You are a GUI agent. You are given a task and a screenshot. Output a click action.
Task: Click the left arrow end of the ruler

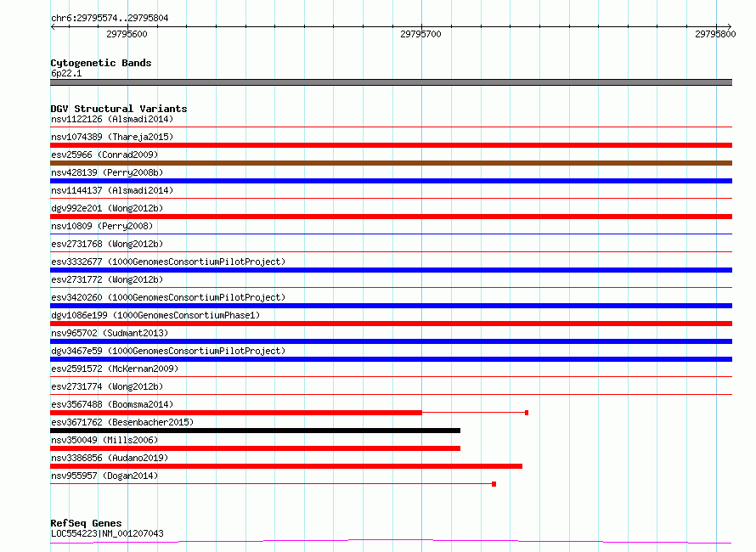coord(53,27)
